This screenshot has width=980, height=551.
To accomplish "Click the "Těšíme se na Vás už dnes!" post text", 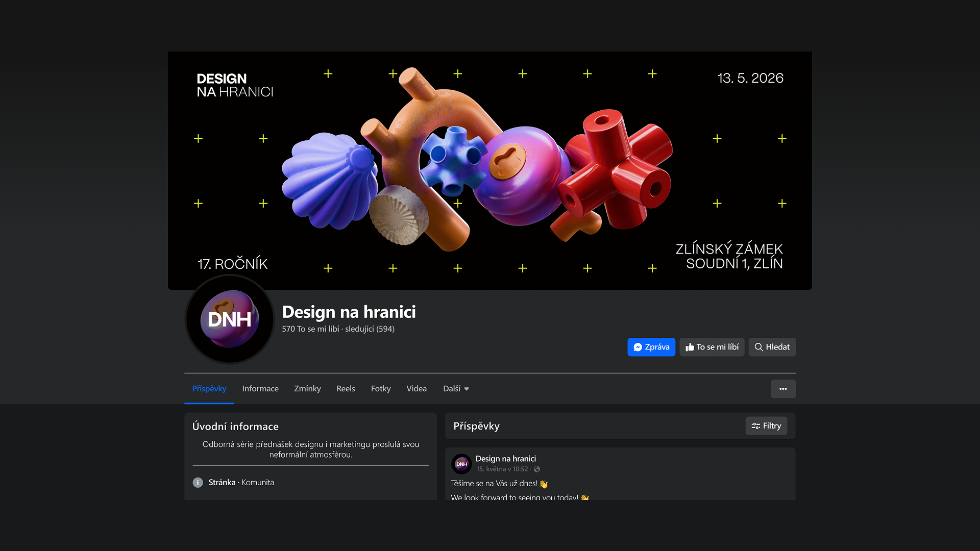I will (x=494, y=484).
